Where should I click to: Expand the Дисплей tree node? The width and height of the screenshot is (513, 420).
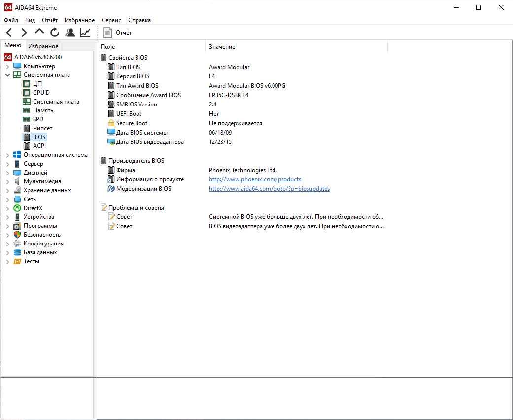click(7, 173)
